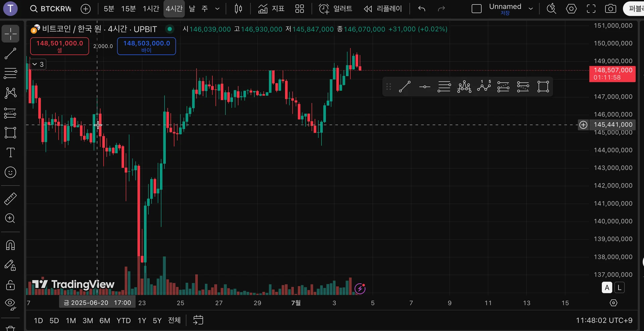
Task: Click the red 셀 sell button
Action: pos(59,46)
